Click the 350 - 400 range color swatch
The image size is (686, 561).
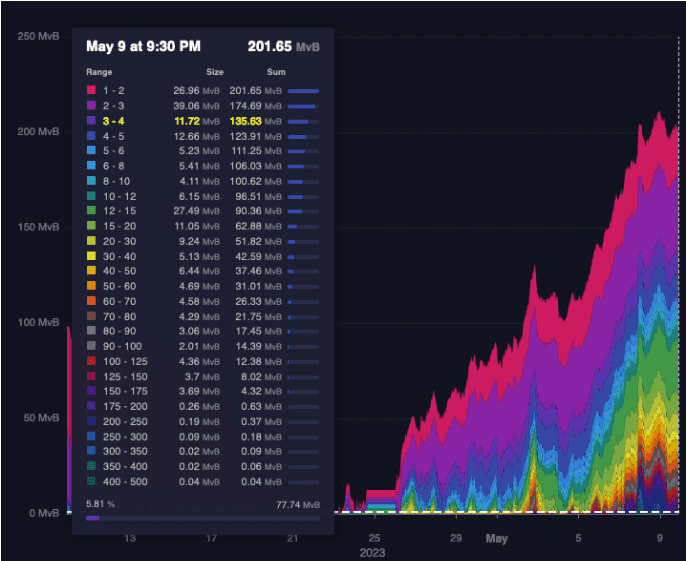(x=91, y=466)
